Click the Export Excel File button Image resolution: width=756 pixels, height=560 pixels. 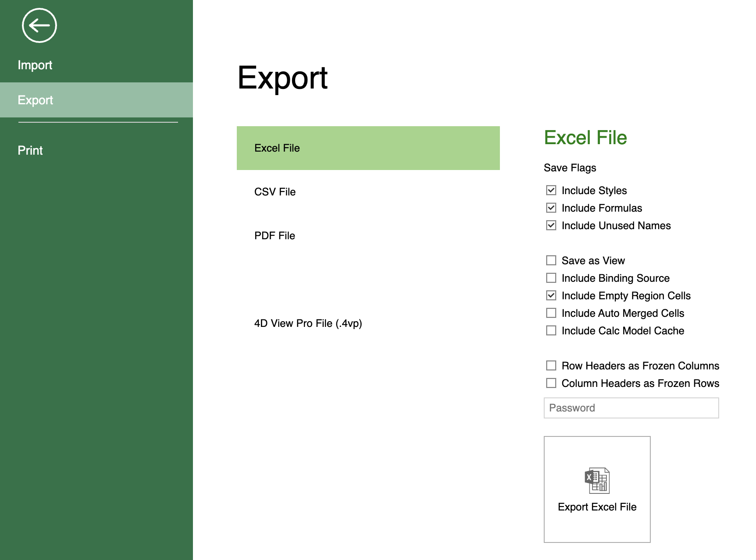[x=597, y=489]
